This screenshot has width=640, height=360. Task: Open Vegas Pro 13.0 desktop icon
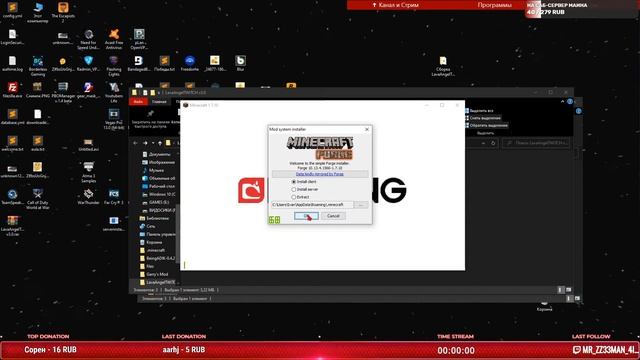coord(114,119)
